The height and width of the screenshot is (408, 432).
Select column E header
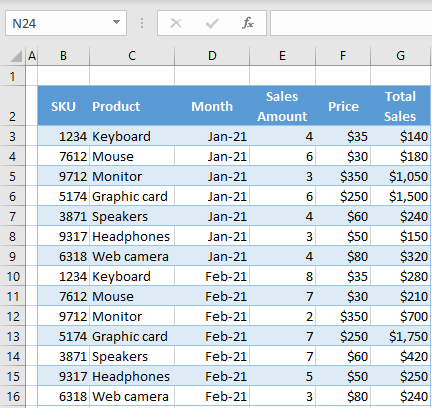point(282,56)
